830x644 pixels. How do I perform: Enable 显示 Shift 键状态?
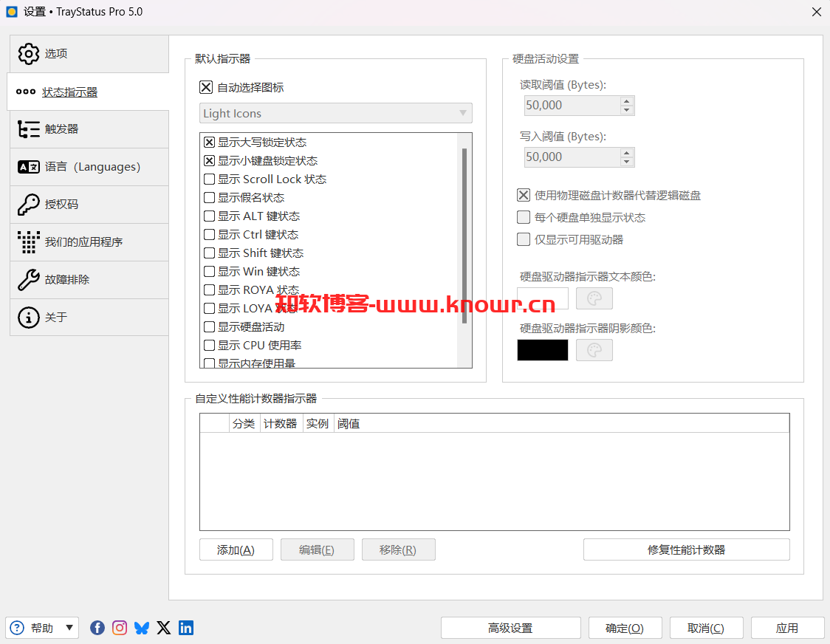coord(209,253)
